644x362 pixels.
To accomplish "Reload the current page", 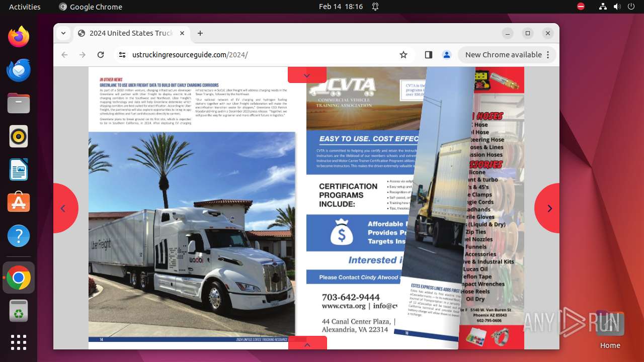I will pyautogui.click(x=101, y=55).
